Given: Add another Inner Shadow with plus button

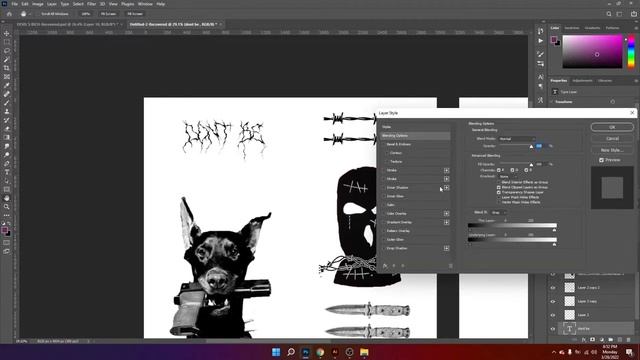Looking at the screenshot, I should coord(447,187).
